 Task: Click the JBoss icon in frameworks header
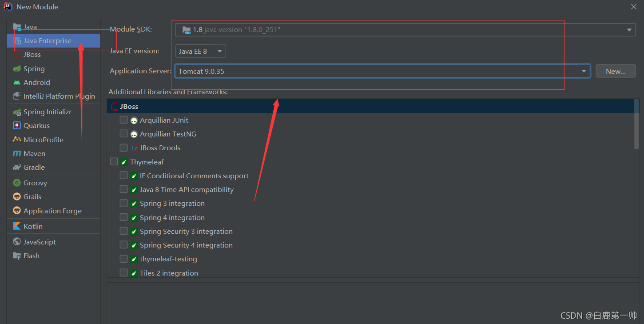[114, 106]
